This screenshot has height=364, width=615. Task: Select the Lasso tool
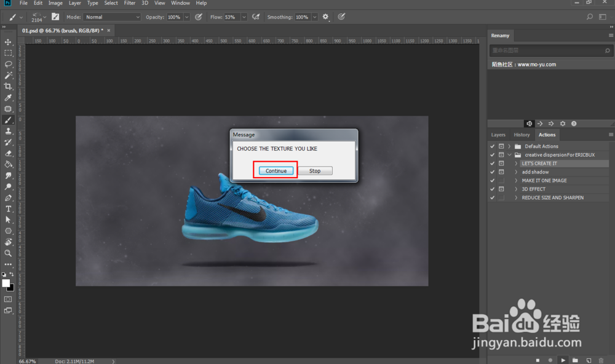point(8,64)
